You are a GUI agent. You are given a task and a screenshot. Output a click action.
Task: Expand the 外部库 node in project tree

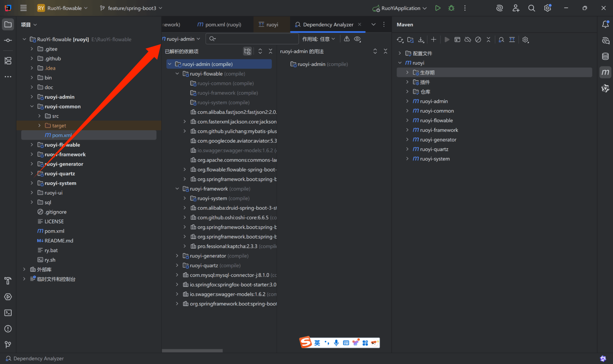click(24, 269)
